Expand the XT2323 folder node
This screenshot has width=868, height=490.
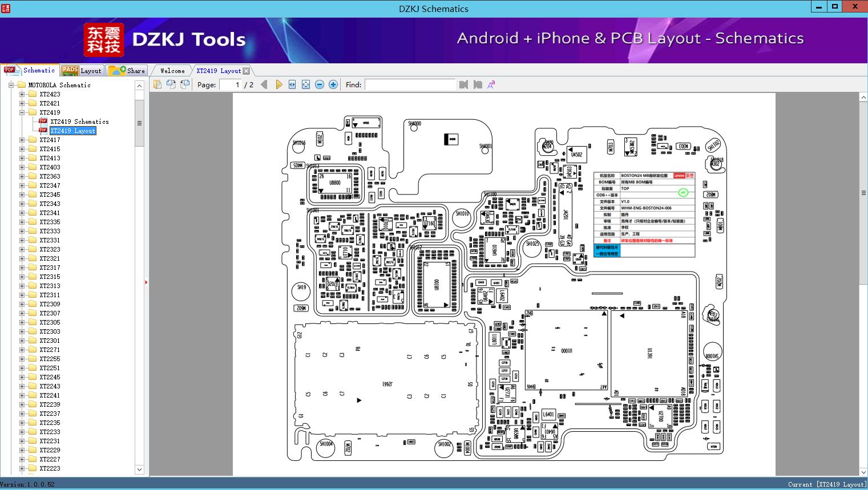[22, 249]
